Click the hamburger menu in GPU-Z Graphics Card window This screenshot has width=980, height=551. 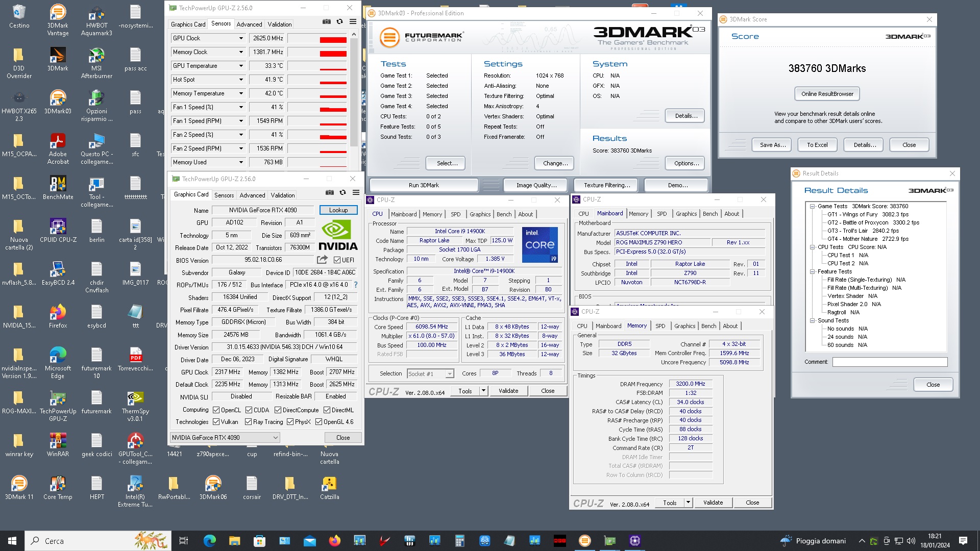point(356,192)
